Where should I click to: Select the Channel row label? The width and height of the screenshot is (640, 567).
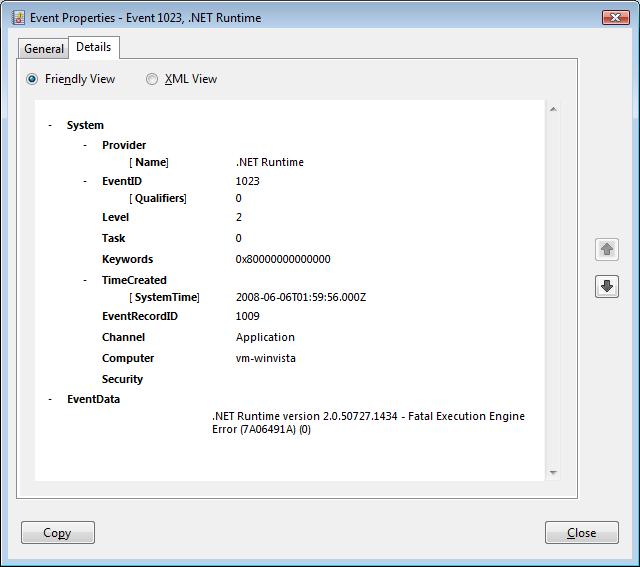pyautogui.click(x=123, y=337)
